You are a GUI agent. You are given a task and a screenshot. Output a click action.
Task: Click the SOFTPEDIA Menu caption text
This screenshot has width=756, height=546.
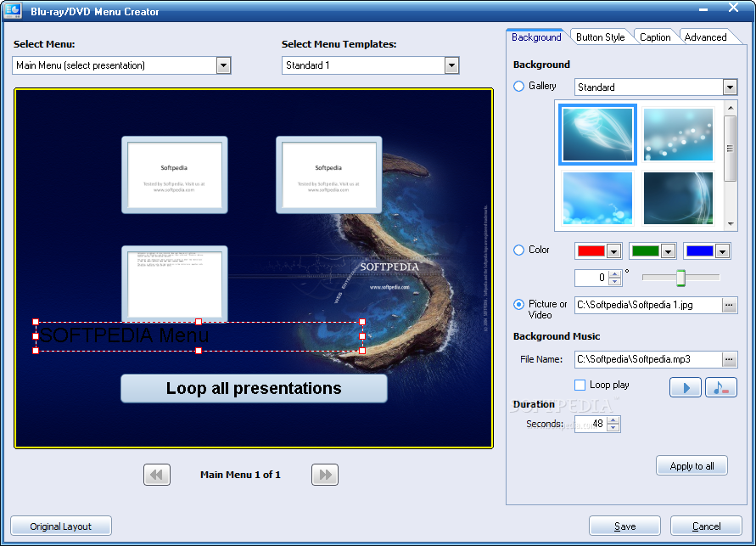click(124, 335)
